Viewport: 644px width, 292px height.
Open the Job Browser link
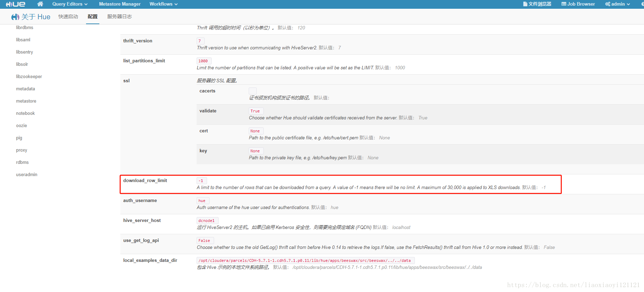coord(578,4)
